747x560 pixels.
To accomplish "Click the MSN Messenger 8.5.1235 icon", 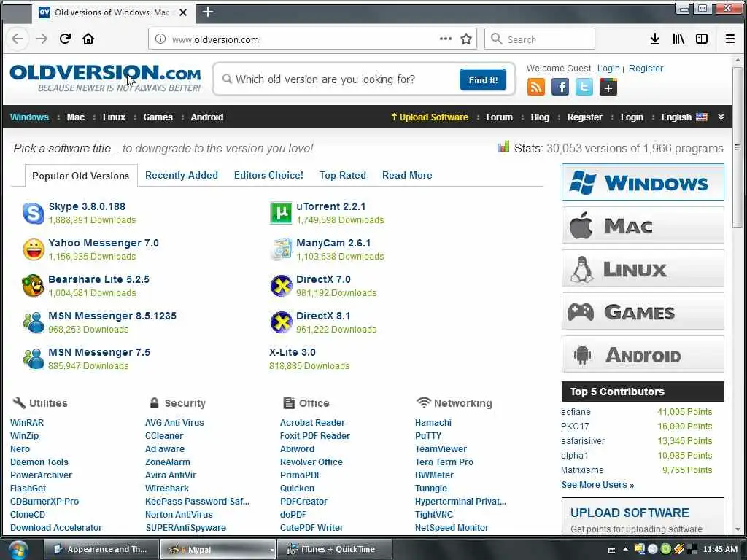I will pos(34,322).
